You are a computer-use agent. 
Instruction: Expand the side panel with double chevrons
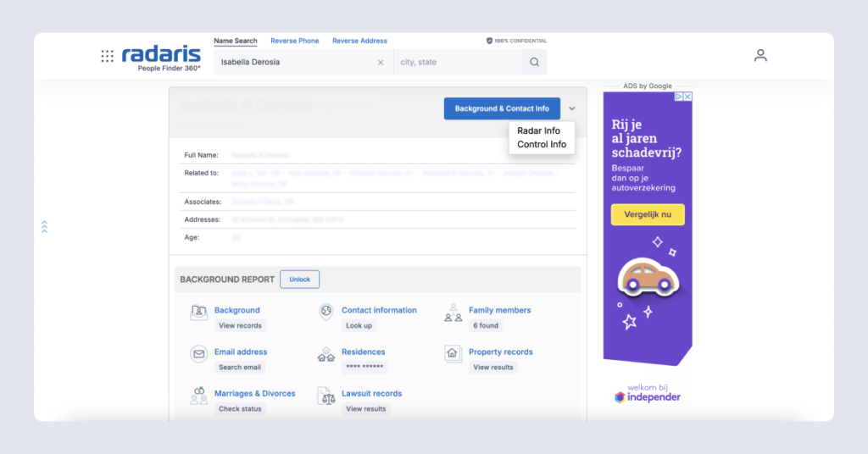point(44,226)
